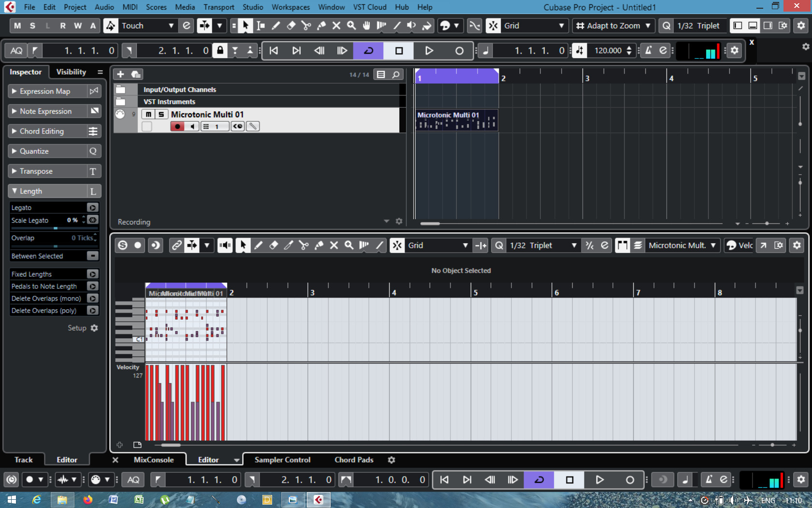Viewport: 812px width, 508px height.
Task: Toggle Solo on Microtonic Multi 01 track
Action: (x=161, y=114)
